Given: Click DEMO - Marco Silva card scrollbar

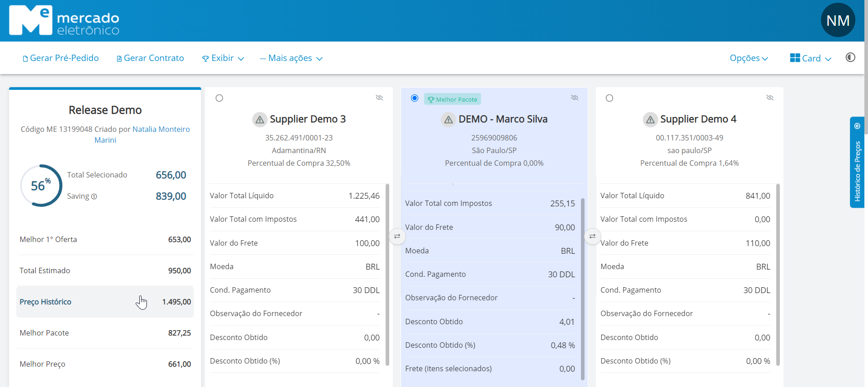Looking at the screenshot, I should point(583,289).
